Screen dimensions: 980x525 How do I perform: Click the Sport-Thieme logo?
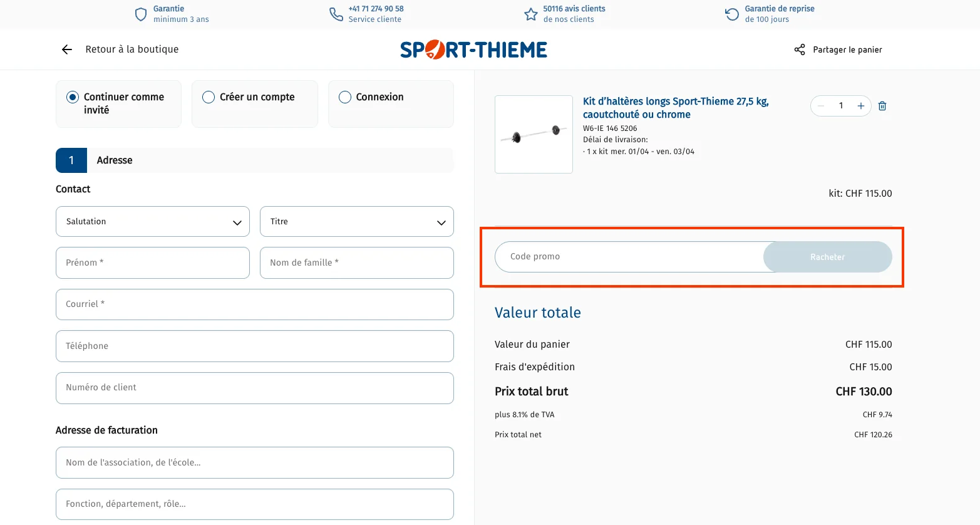pyautogui.click(x=473, y=49)
